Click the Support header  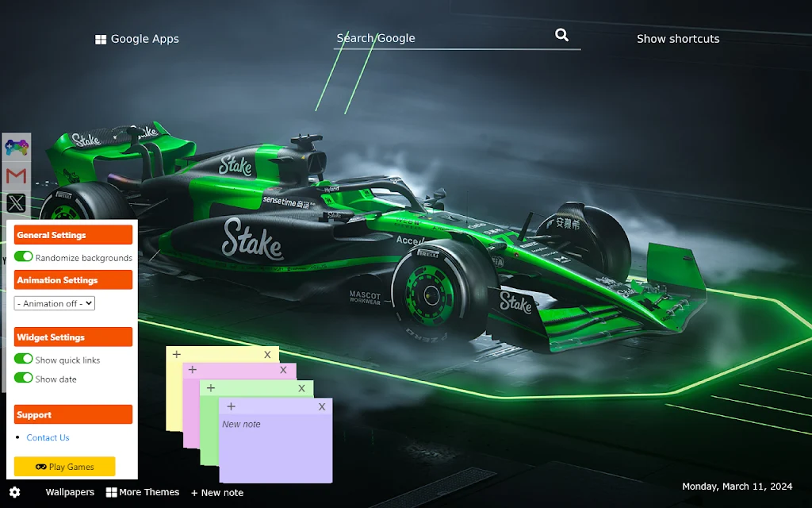click(73, 414)
